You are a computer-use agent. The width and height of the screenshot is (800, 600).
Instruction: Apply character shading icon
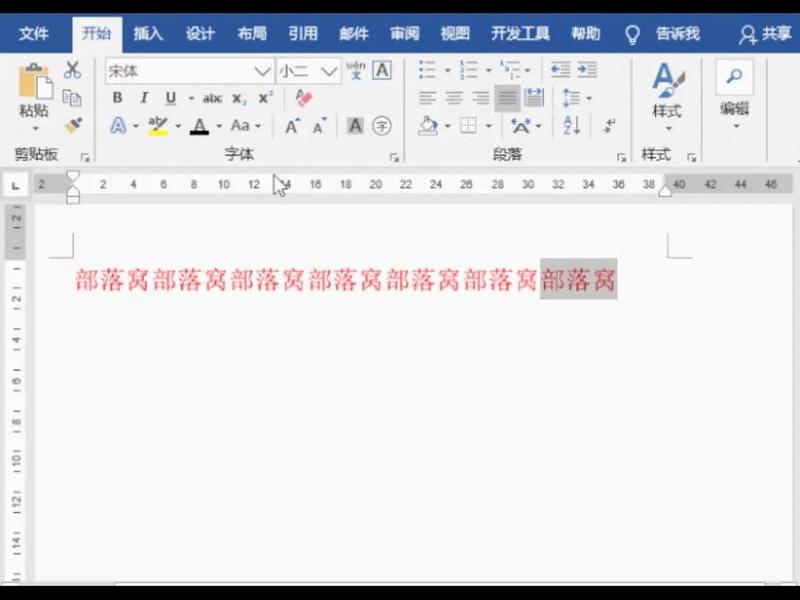(355, 126)
